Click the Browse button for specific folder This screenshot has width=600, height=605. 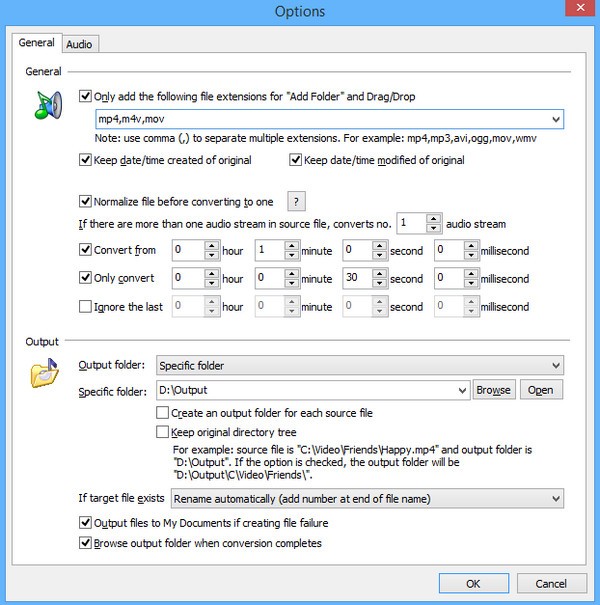493,390
